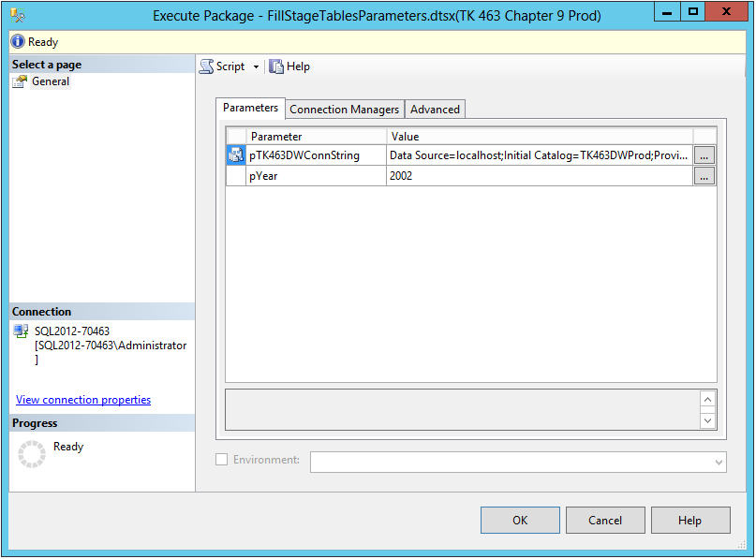This screenshot has width=756, height=559.
Task: Select the General page icon
Action: [20, 81]
